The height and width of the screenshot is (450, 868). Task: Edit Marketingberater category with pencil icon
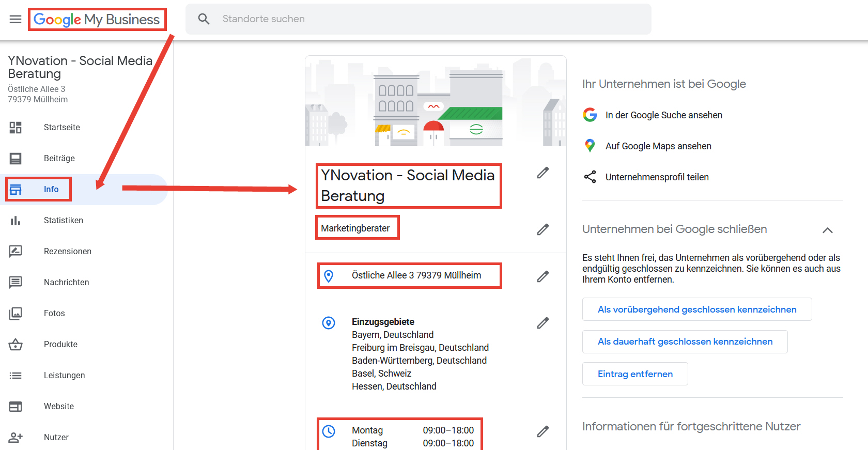point(542,229)
